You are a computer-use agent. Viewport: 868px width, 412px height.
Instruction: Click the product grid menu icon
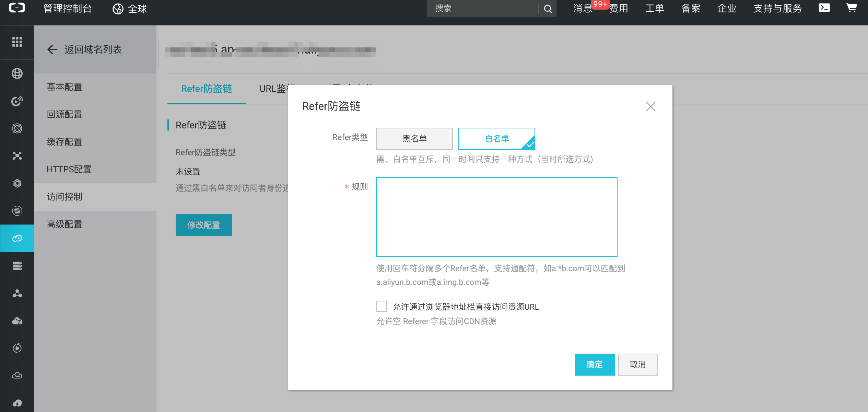[x=17, y=42]
